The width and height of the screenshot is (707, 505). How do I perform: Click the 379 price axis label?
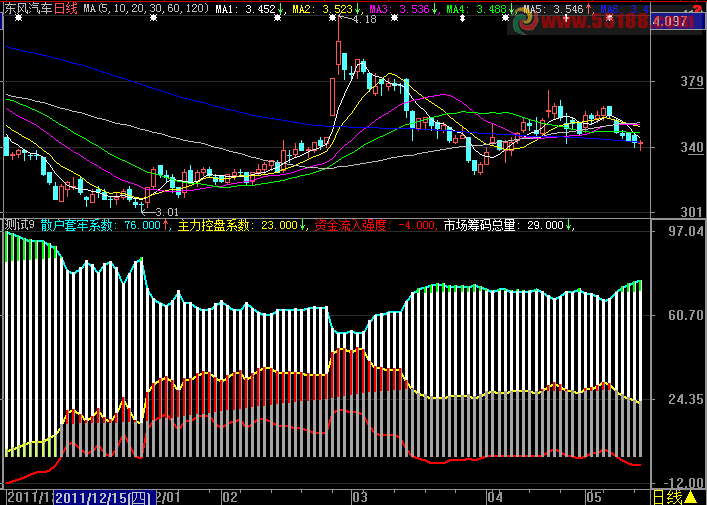[692, 82]
